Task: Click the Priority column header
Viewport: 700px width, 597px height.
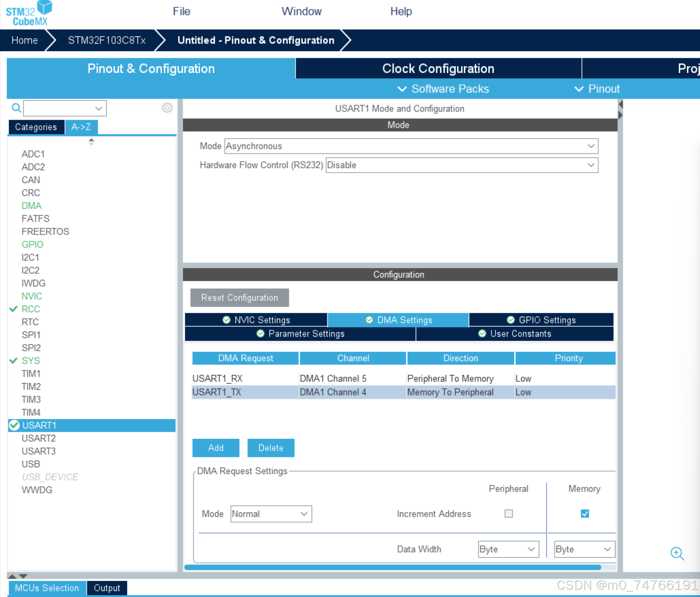Action: [565, 358]
